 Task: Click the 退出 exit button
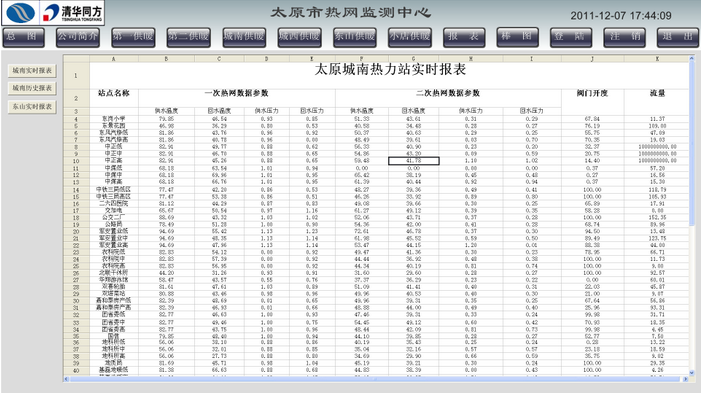[x=678, y=37]
